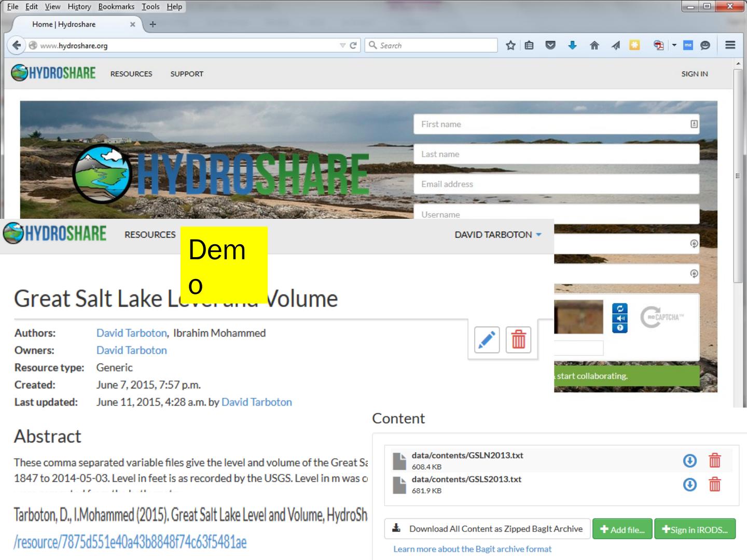Click the file icon beside GSLN2013.txt
The height and width of the screenshot is (560, 747).
pyautogui.click(x=399, y=461)
